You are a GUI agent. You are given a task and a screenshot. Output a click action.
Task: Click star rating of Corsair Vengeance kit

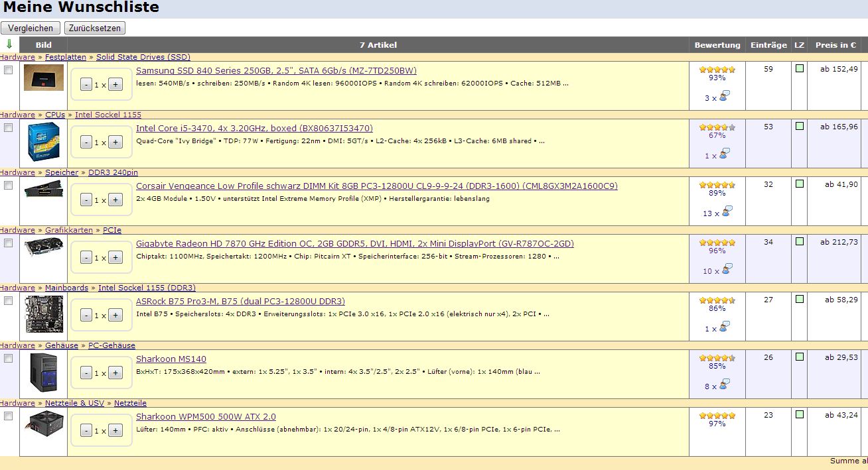click(x=717, y=185)
